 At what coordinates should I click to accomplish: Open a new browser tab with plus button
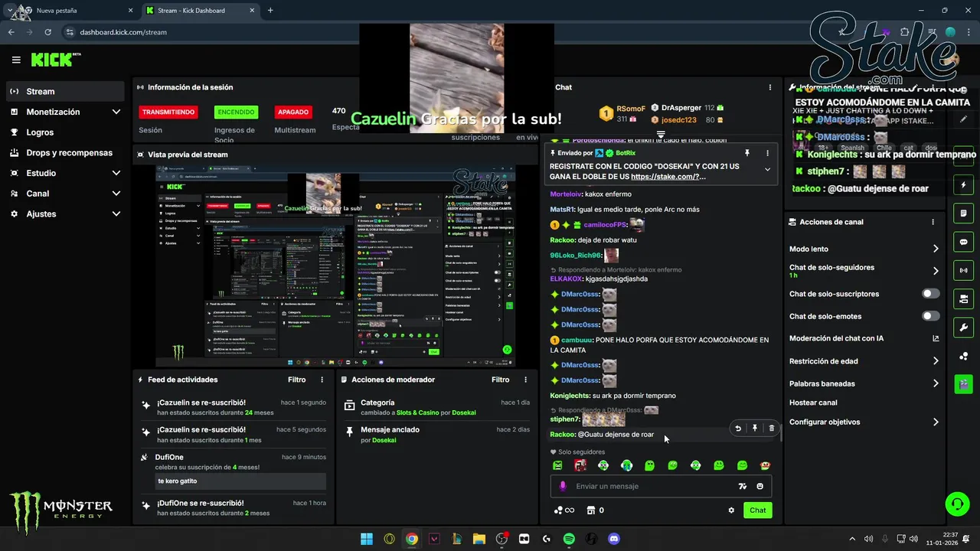click(270, 11)
